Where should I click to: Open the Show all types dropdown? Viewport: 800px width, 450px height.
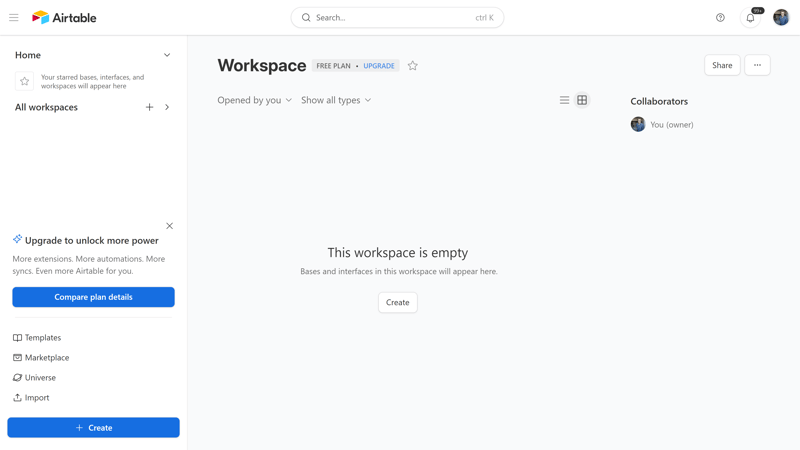336,100
